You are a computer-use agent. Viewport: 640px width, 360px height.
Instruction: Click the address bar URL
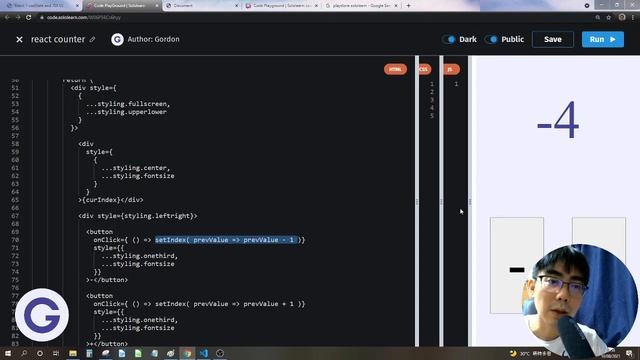pos(84,18)
